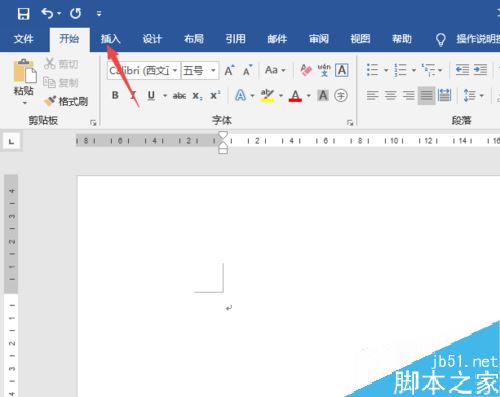Viewport: 500px width, 397px height.
Task: Center align text
Action: [x=390, y=96]
